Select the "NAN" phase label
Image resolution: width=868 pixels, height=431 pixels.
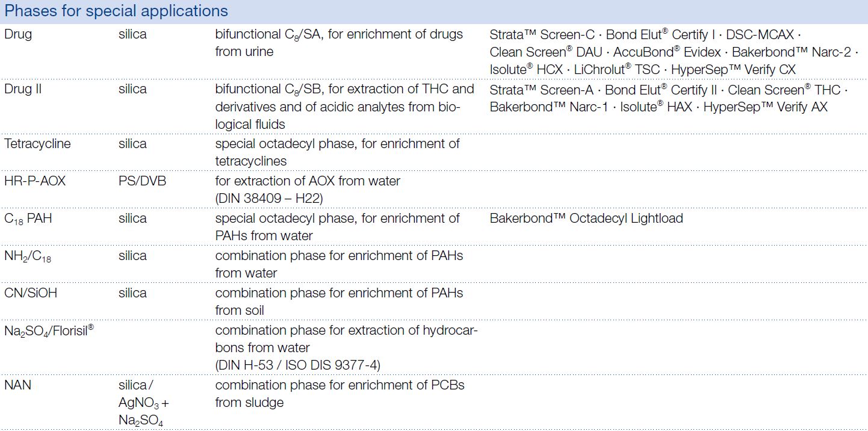(x=17, y=385)
